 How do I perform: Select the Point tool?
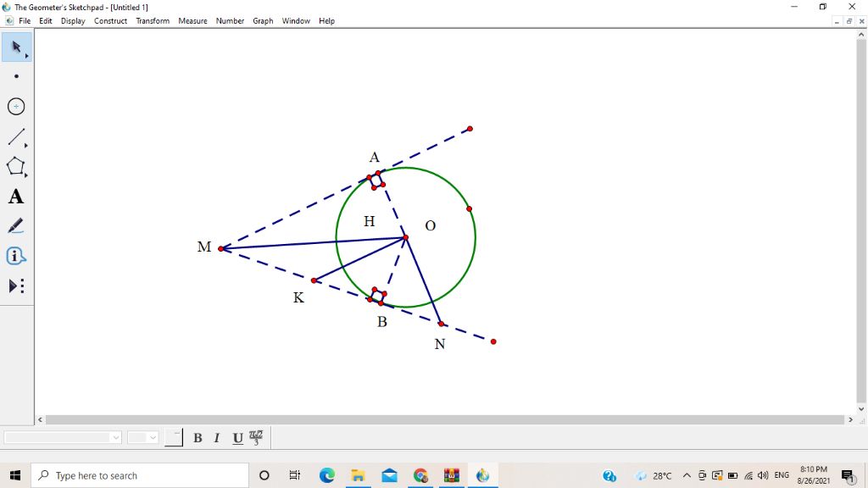tap(17, 76)
